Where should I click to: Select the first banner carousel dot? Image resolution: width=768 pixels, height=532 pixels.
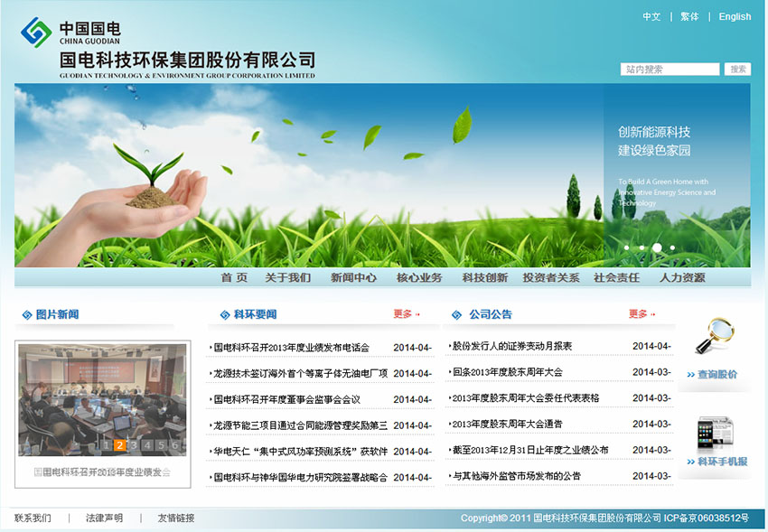point(626,247)
